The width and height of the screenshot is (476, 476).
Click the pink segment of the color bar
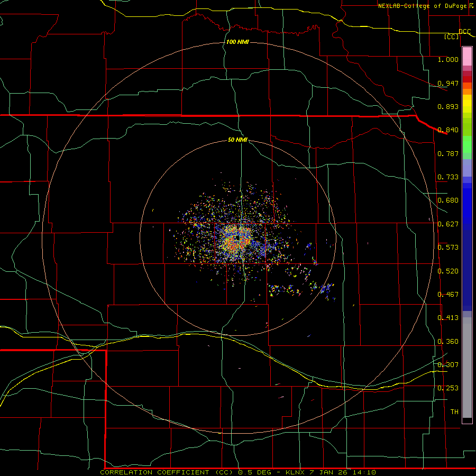(x=467, y=57)
